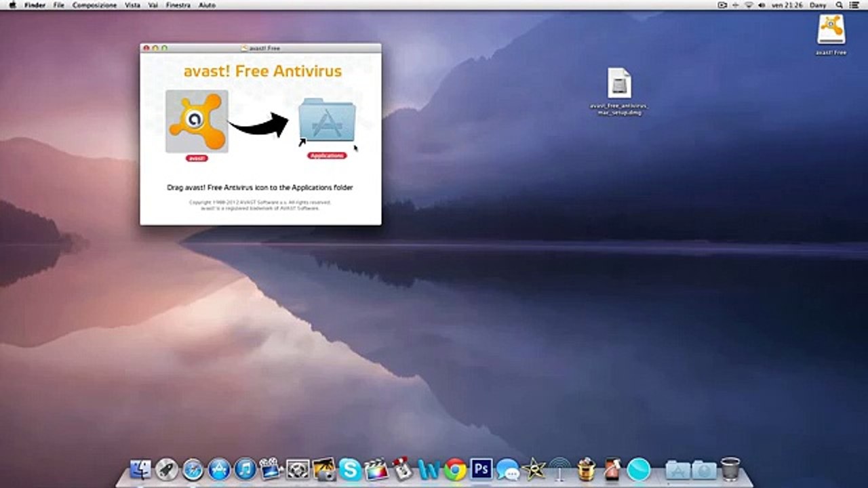This screenshot has width=868, height=488.
Task: Open the Vista menu
Action: [x=133, y=5]
